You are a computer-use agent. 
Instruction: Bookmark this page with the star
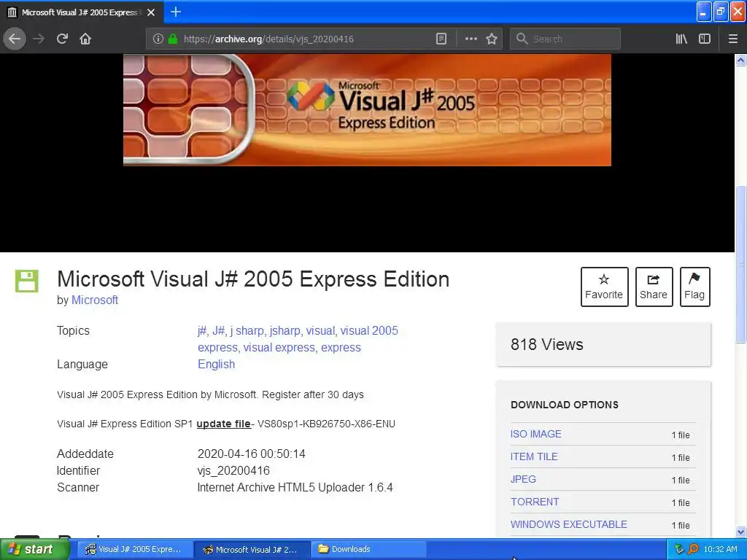tap(492, 39)
